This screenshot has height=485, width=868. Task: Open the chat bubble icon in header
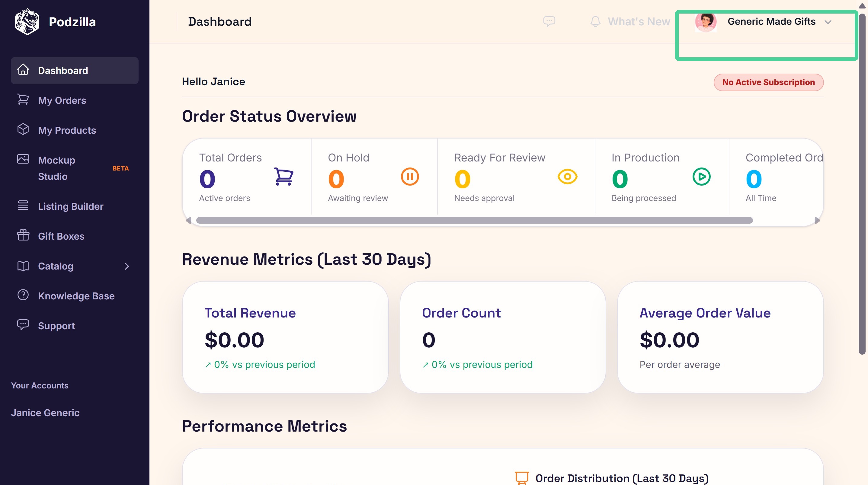coord(549,21)
